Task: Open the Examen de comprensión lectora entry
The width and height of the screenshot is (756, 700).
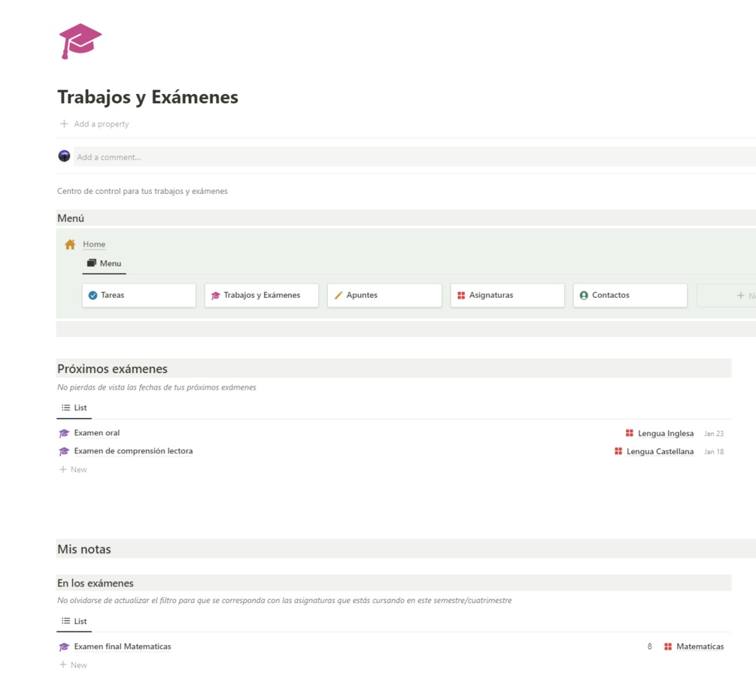Action: (133, 451)
